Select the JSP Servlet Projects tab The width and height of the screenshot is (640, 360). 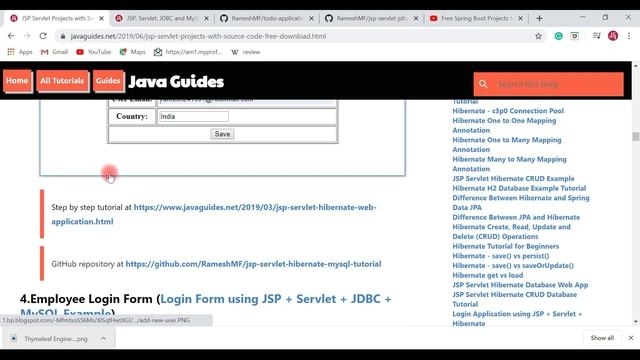coord(57,18)
